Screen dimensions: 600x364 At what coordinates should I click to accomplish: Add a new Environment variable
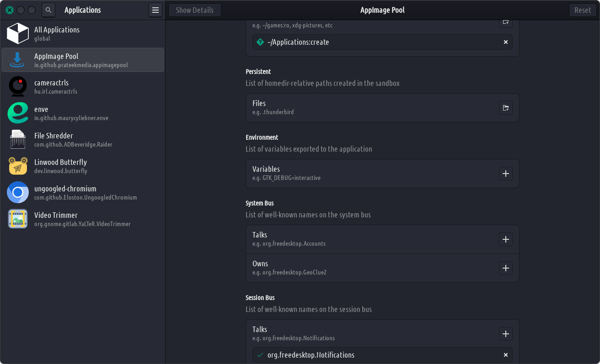tap(505, 174)
